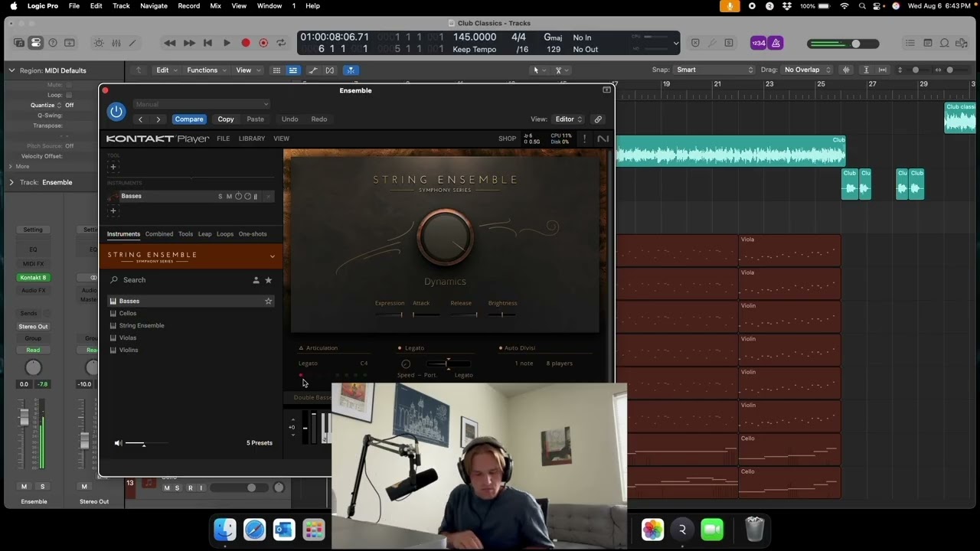Select the Violins preset
980x551 pixels.
[129, 350]
